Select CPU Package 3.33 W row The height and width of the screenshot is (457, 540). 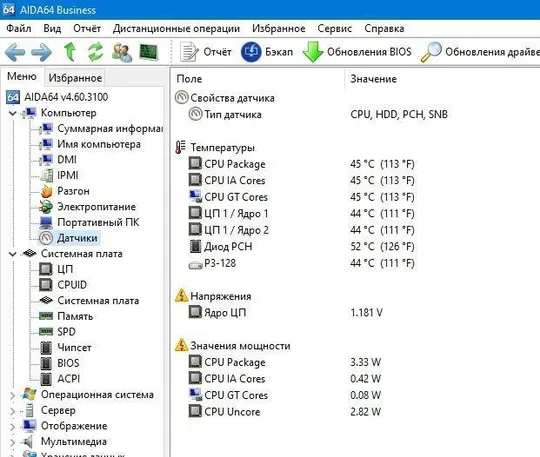point(285,362)
